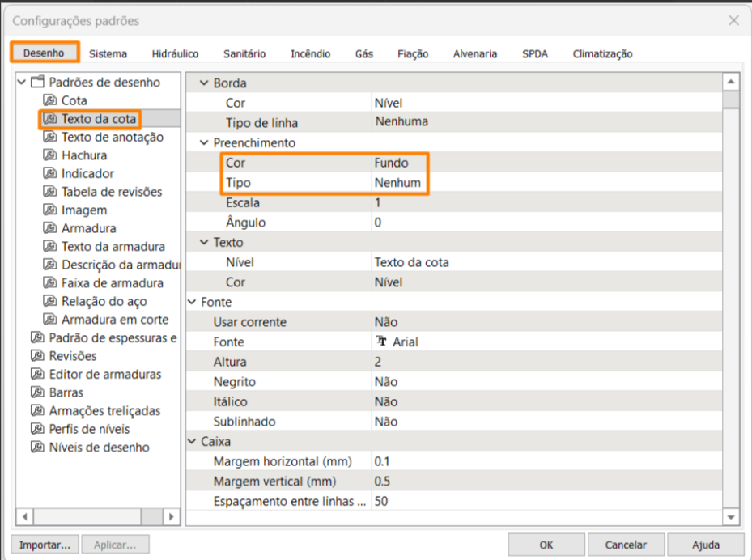The image size is (752, 560).
Task: Click the Revisões settings icon
Action: pos(37,356)
